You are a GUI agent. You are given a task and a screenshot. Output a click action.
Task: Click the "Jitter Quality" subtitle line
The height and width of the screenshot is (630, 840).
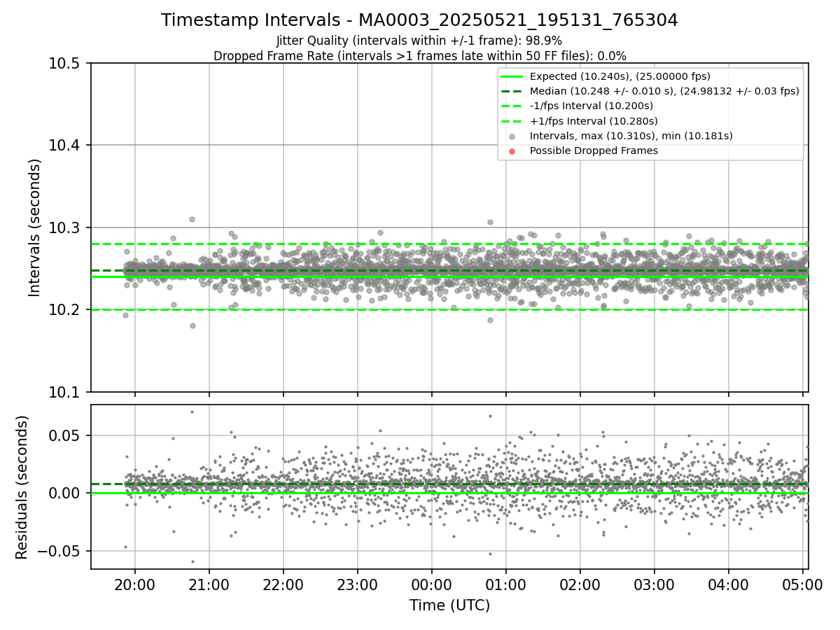[419, 41]
